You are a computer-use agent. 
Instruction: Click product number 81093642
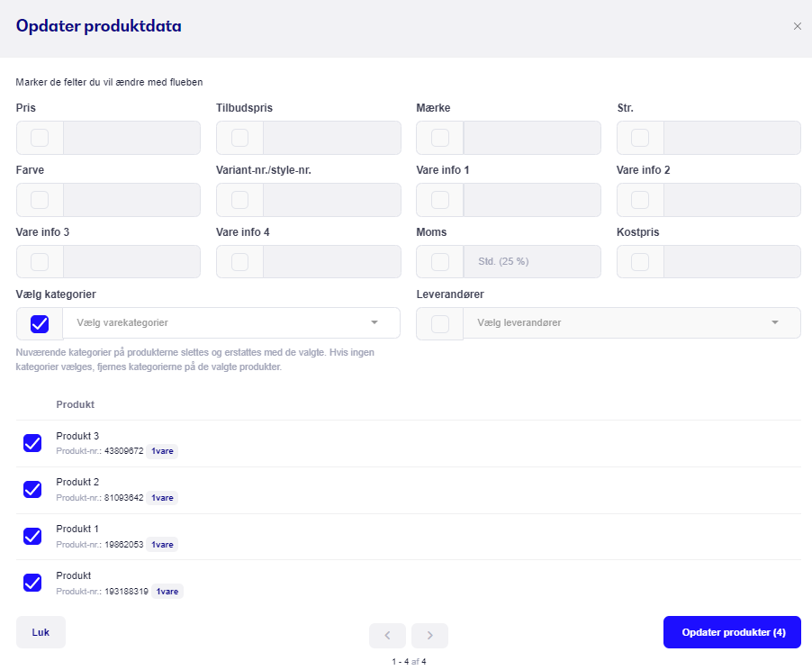pos(123,497)
